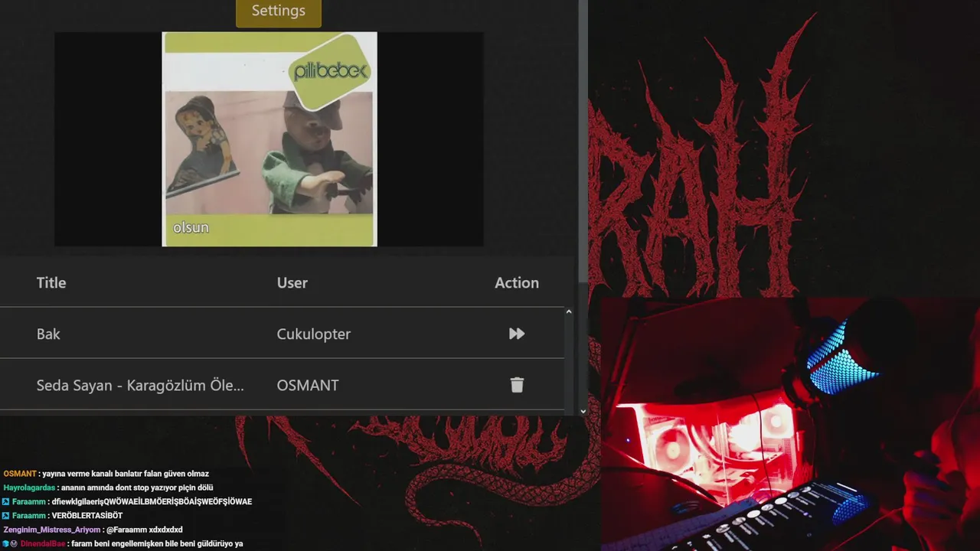Click the queue list scroll-down arrow
This screenshot has width=980, height=551.
[583, 411]
